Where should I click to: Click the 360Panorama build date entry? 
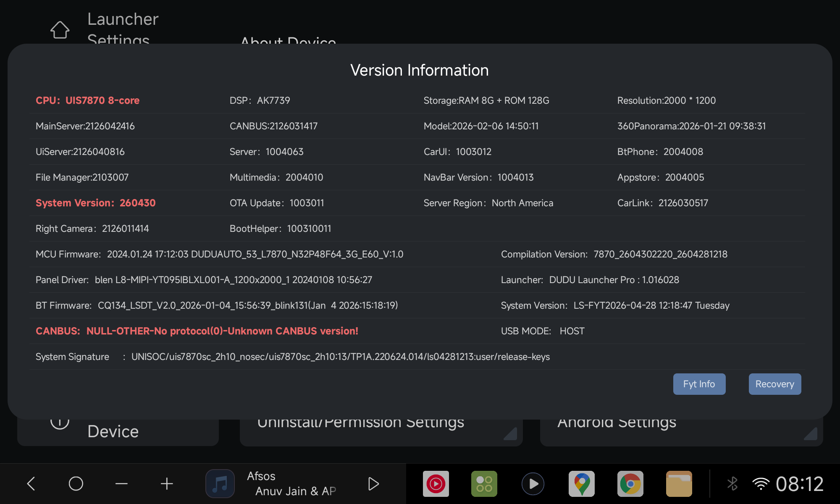pos(692,126)
